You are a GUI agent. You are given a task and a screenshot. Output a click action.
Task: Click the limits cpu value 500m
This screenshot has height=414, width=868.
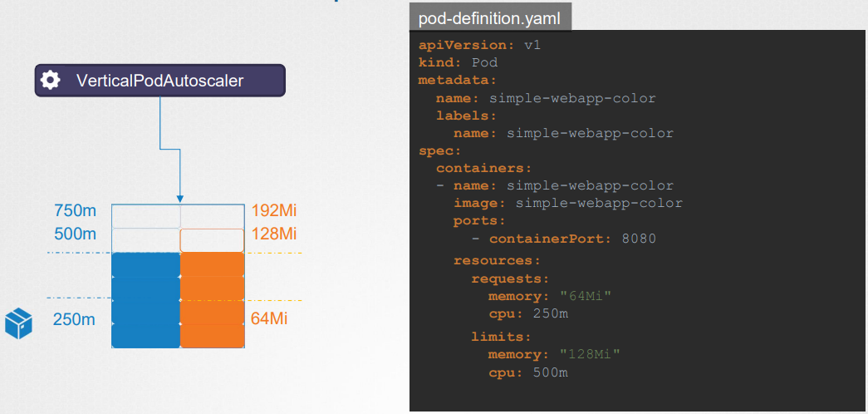click(551, 373)
